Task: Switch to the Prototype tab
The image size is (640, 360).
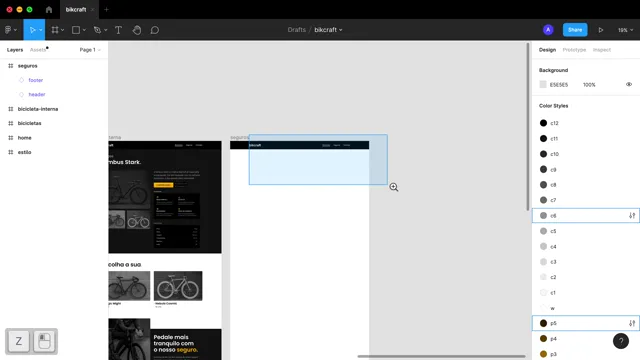Action: (574, 50)
